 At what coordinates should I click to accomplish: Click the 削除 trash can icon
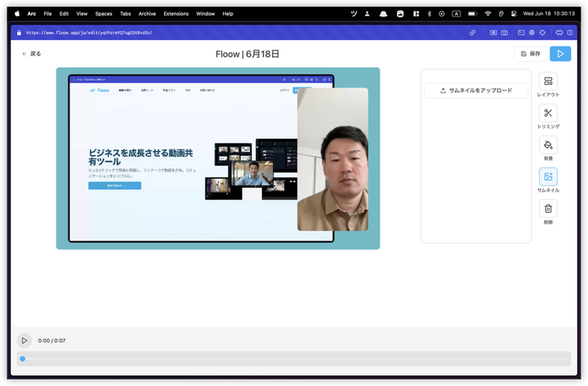pos(548,210)
